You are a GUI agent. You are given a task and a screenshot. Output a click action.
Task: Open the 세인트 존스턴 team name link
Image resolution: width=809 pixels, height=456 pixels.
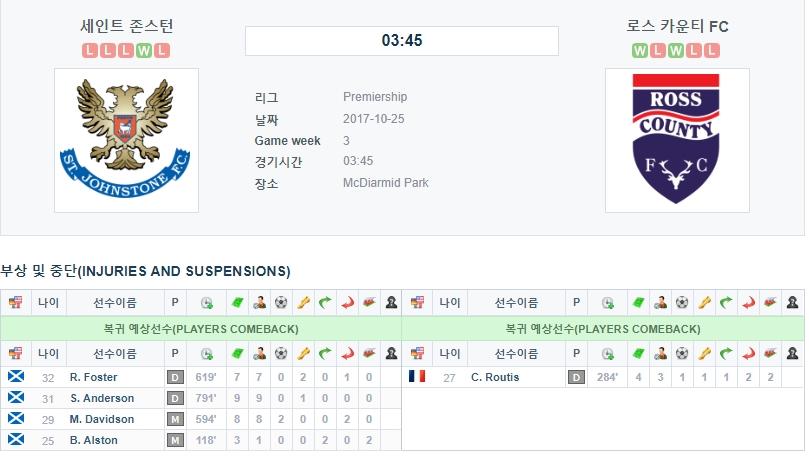(126, 26)
